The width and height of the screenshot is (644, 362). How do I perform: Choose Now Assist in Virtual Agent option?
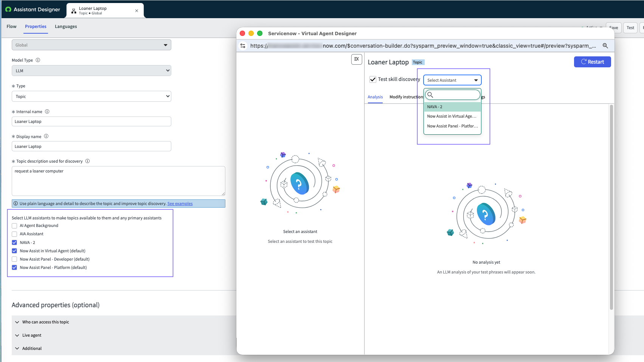(x=452, y=117)
